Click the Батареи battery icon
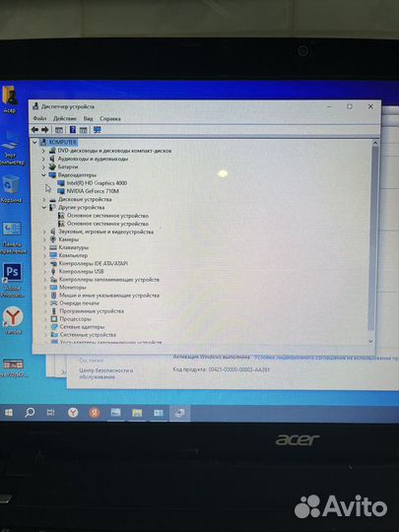 (x=52, y=166)
